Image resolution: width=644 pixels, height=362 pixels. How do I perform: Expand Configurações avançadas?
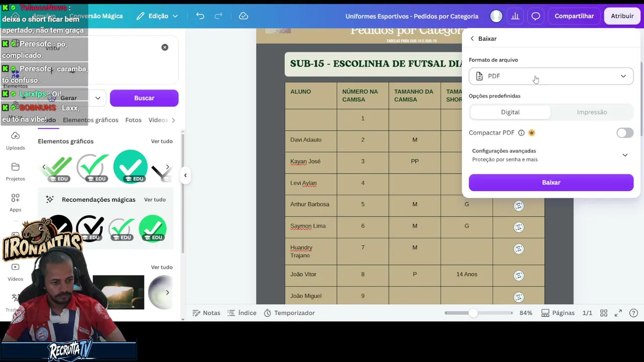click(551, 155)
